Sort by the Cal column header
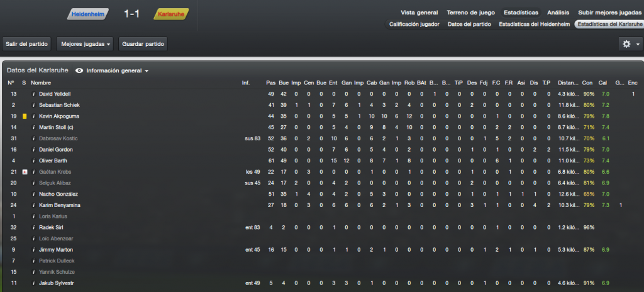This screenshot has height=292, width=644. coord(602,83)
